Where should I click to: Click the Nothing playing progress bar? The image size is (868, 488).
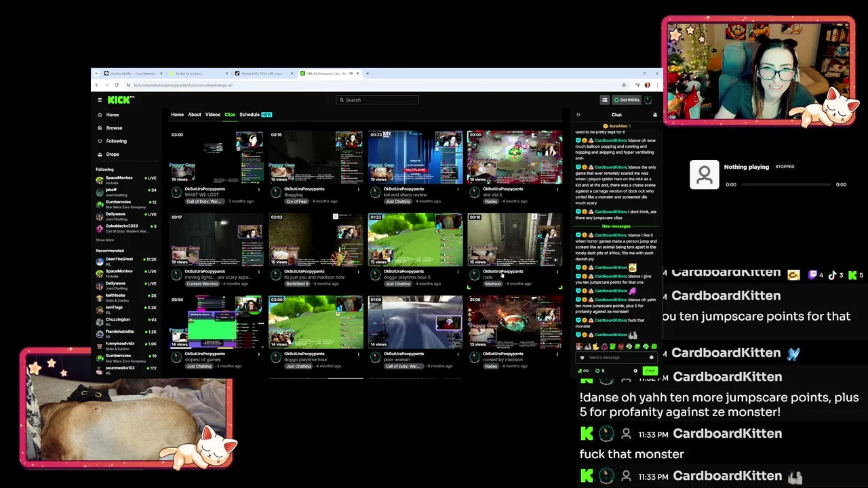coord(786,184)
